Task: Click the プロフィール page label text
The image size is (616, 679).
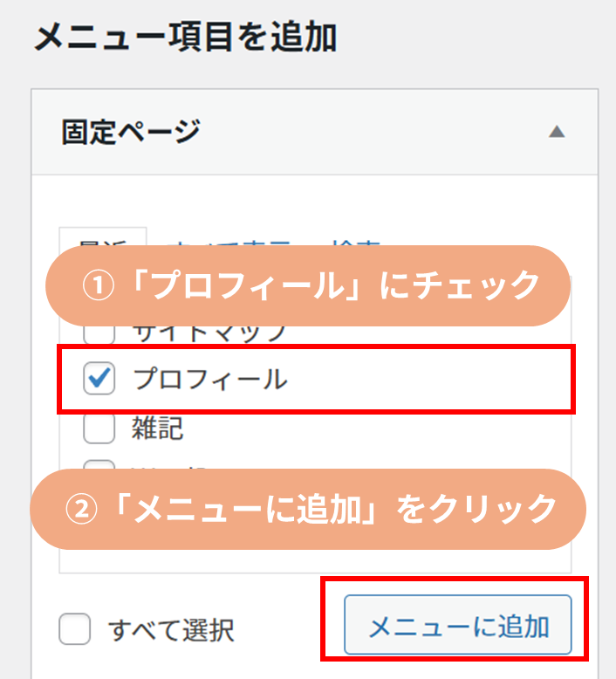Action: click(x=209, y=379)
